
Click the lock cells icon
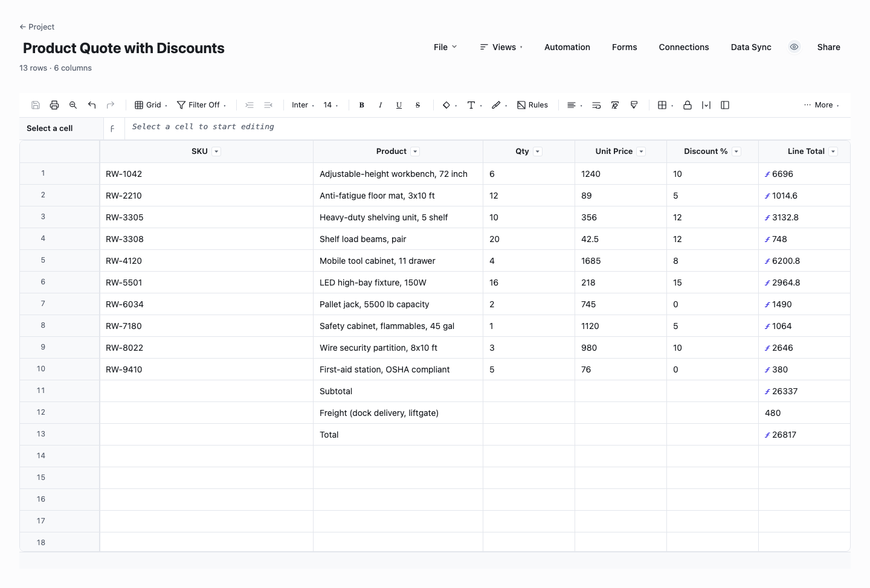click(688, 105)
